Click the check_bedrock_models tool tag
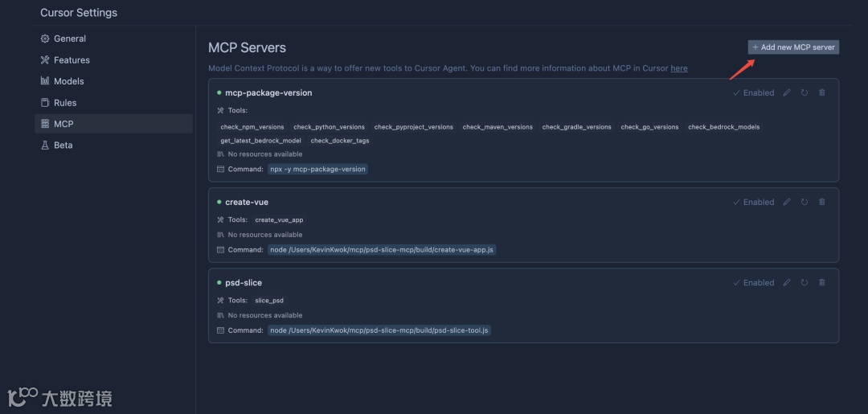The height and width of the screenshot is (414, 868). [x=723, y=127]
